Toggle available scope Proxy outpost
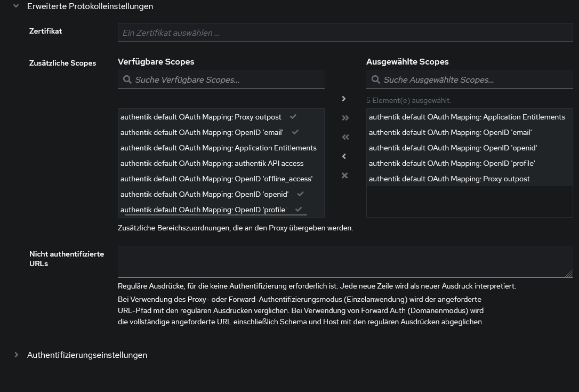The height and width of the screenshot is (392, 579). (200, 117)
